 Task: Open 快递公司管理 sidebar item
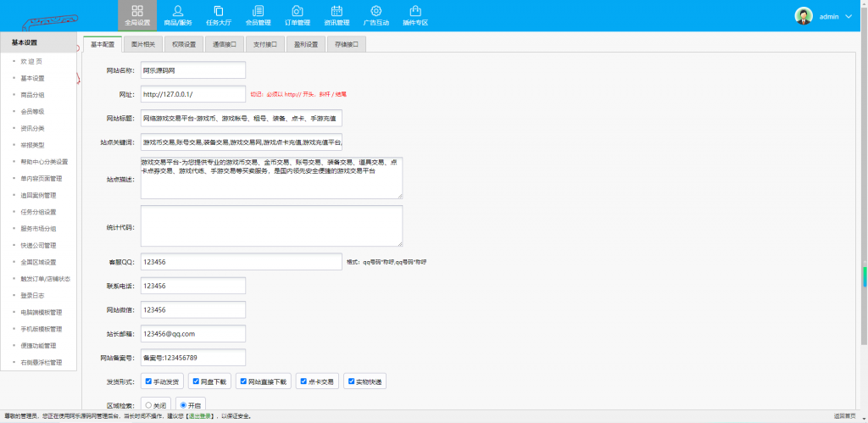39,245
